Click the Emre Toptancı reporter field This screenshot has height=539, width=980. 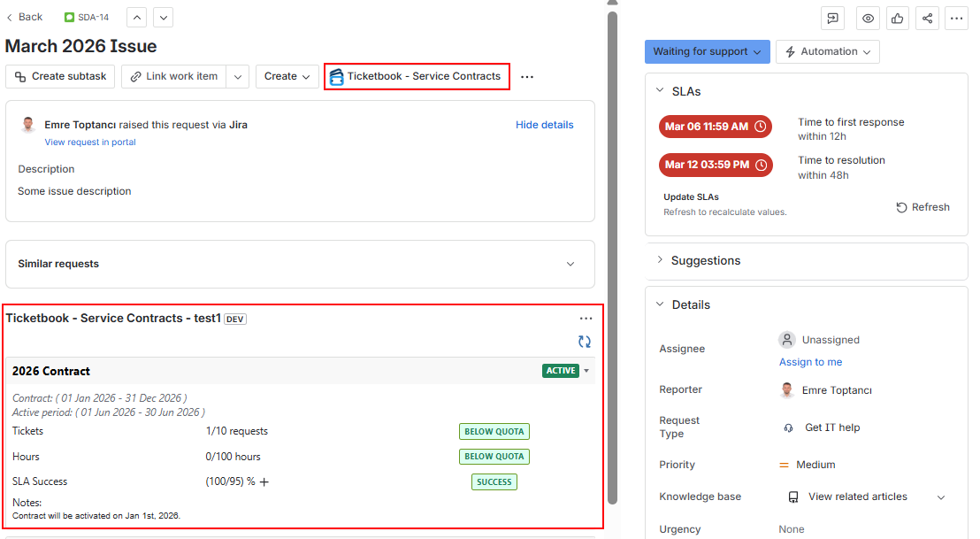tap(825, 390)
